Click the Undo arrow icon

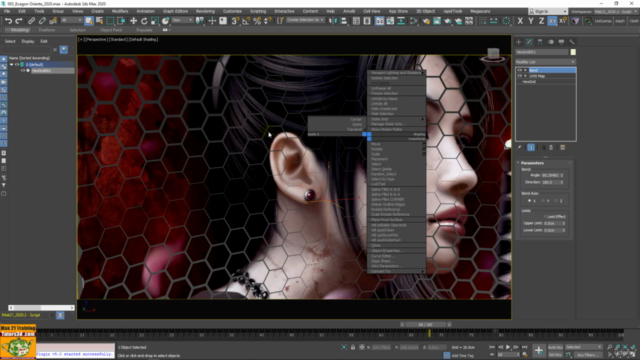[x=9, y=21]
